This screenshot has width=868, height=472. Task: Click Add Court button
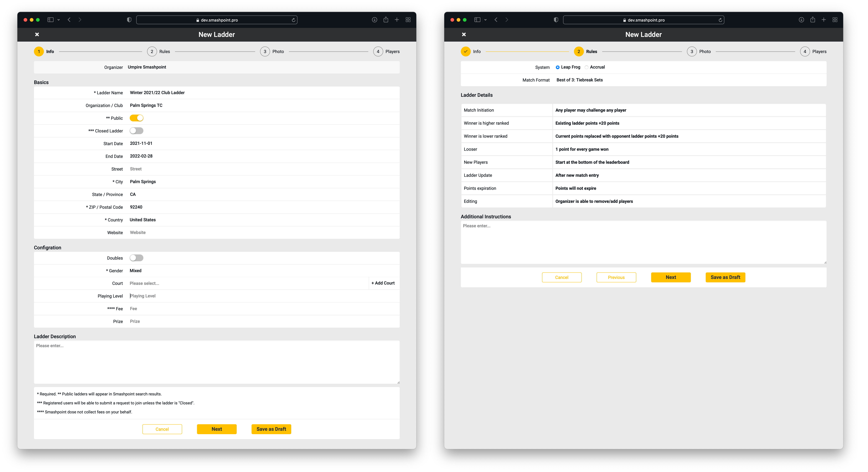coord(383,283)
